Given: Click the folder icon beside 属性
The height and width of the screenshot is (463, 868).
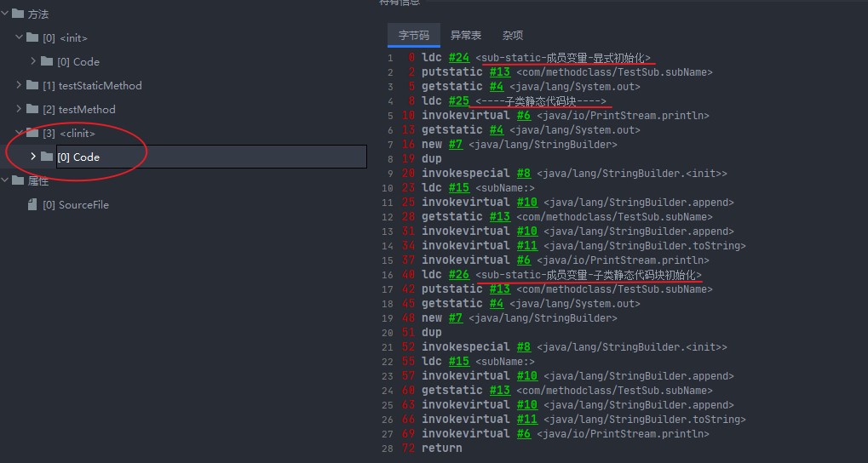Looking at the screenshot, I should click(18, 180).
